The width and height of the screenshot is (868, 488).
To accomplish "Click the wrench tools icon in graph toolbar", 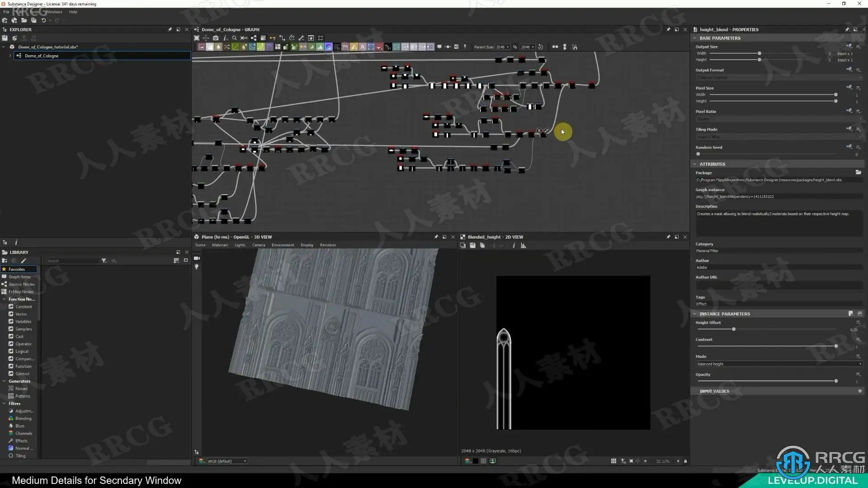I will pos(301,38).
